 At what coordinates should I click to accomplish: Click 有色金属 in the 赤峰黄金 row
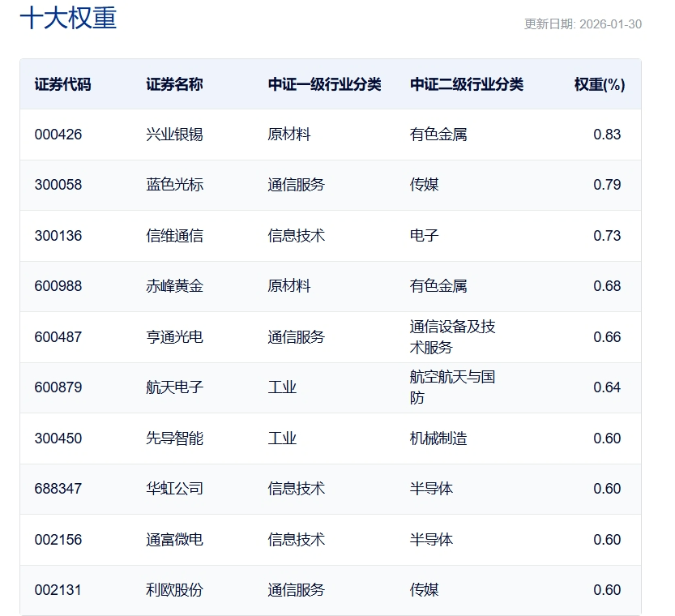coord(438,286)
